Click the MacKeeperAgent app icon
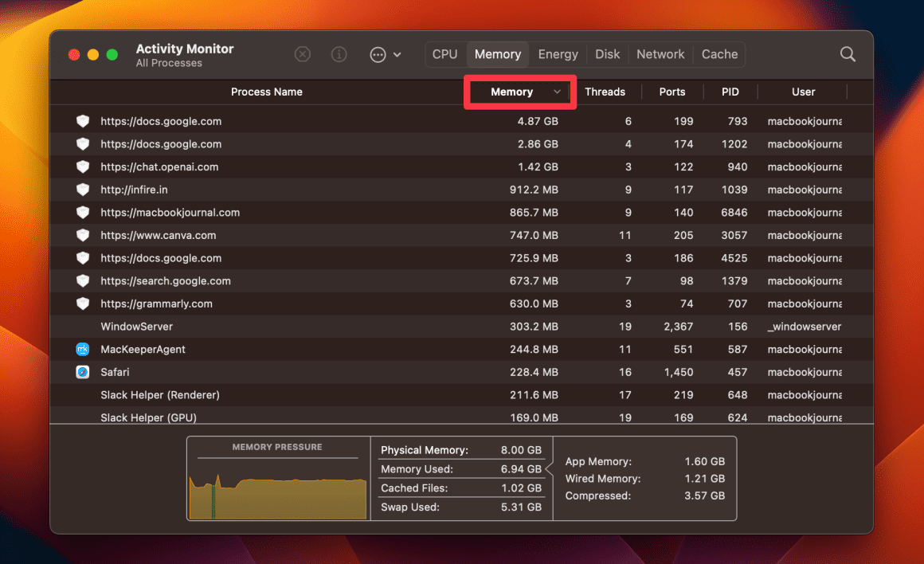Screen dimensions: 924x564 click(83, 349)
